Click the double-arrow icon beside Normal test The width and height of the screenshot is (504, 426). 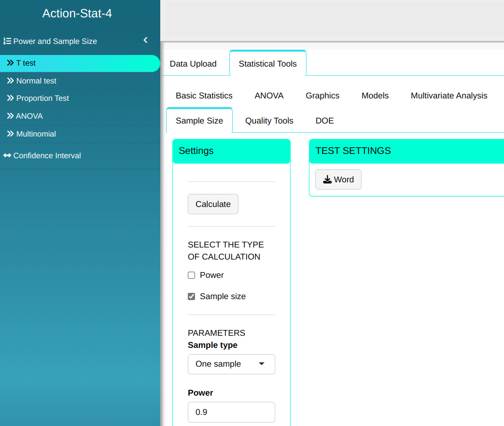tap(10, 81)
